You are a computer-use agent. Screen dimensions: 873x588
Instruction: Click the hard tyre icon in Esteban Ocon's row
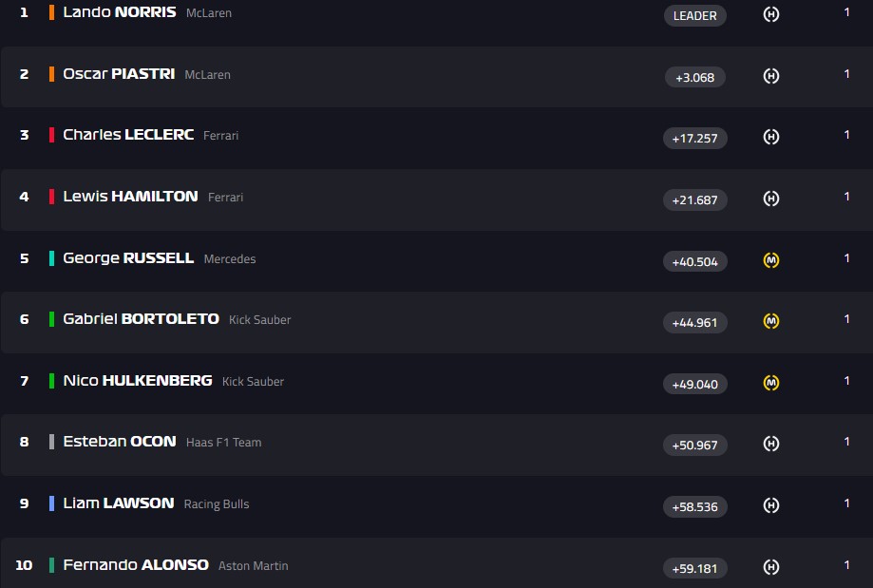click(x=771, y=444)
